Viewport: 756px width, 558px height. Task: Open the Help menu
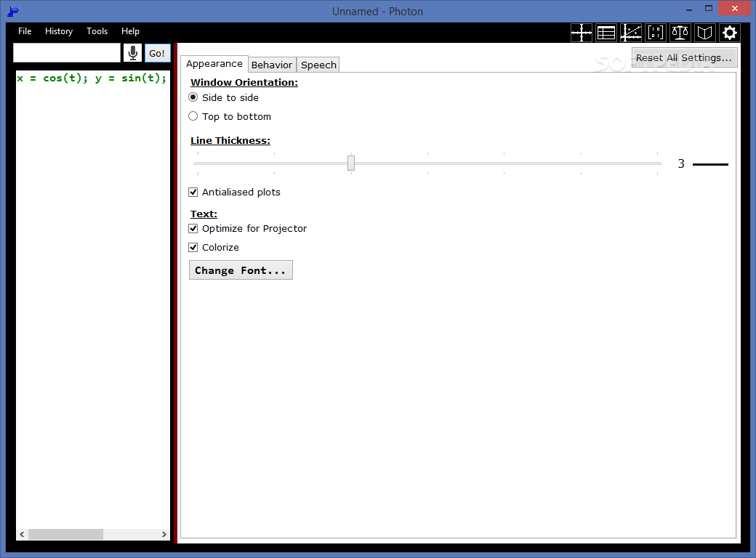click(x=130, y=31)
